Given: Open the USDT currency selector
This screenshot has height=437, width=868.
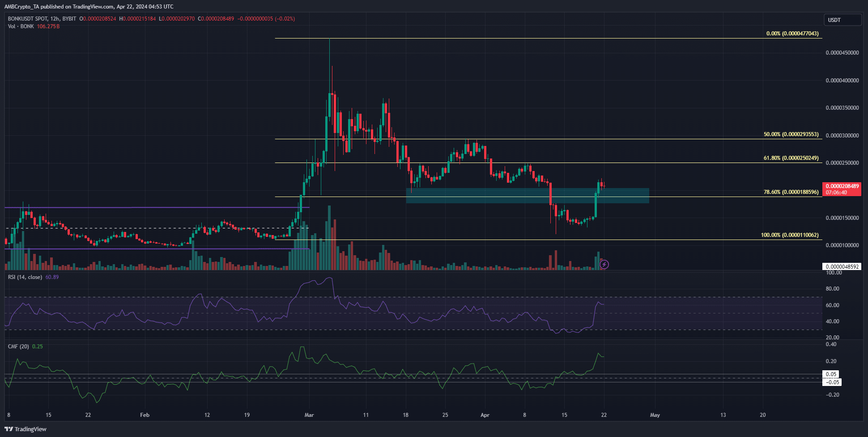Looking at the screenshot, I should (x=842, y=20).
